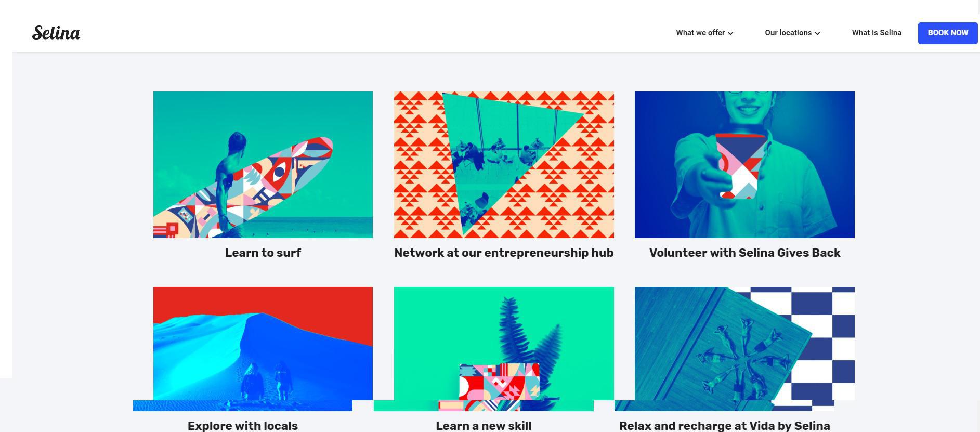The width and height of the screenshot is (980, 432).
Task: Open the Our locations menu
Action: point(792,33)
